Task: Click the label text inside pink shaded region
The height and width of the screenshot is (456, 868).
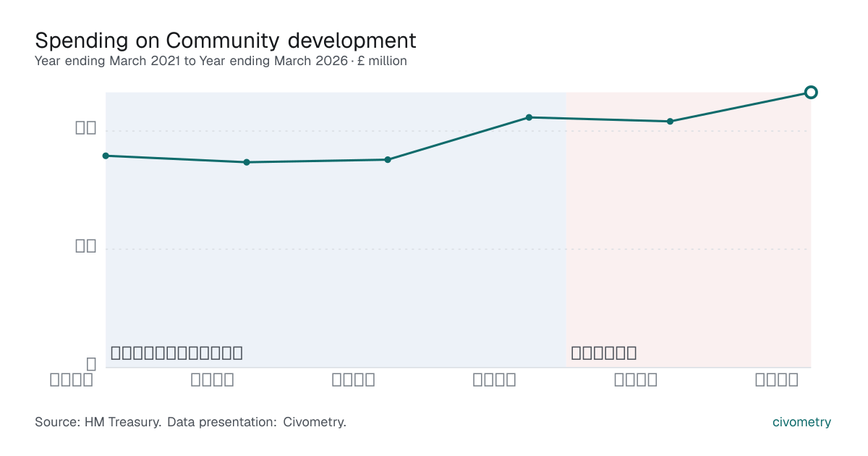Action: tap(604, 353)
